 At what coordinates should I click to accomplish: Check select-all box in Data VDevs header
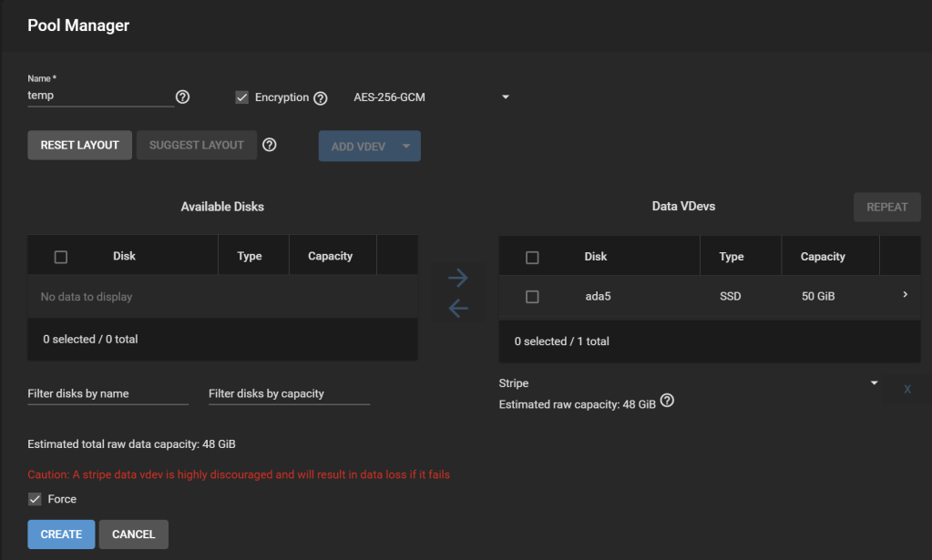(533, 258)
